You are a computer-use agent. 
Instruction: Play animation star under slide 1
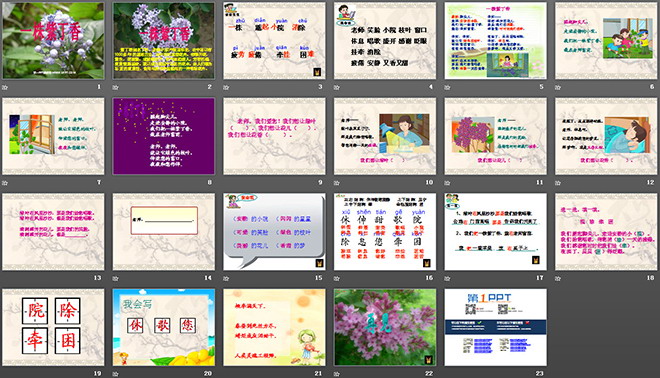click(5, 88)
